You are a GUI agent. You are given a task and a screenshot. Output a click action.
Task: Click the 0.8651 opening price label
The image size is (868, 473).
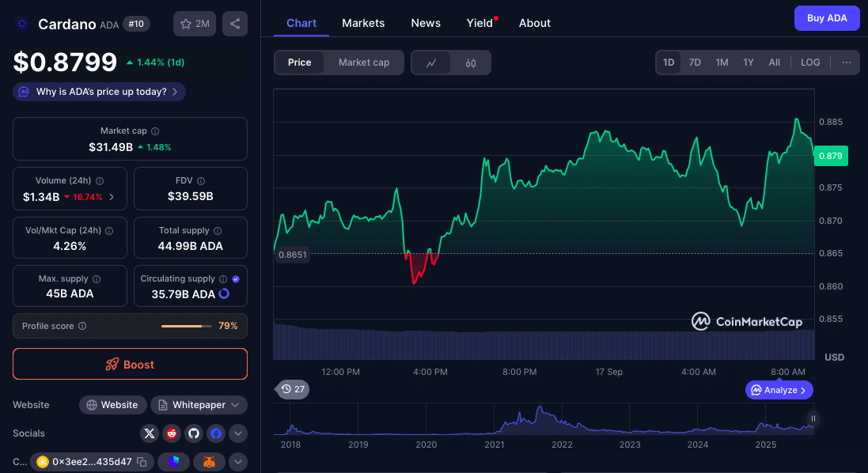(x=292, y=255)
